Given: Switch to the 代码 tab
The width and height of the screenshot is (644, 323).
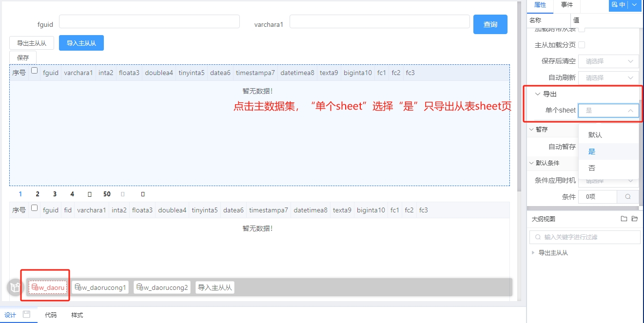Looking at the screenshot, I should [x=50, y=315].
